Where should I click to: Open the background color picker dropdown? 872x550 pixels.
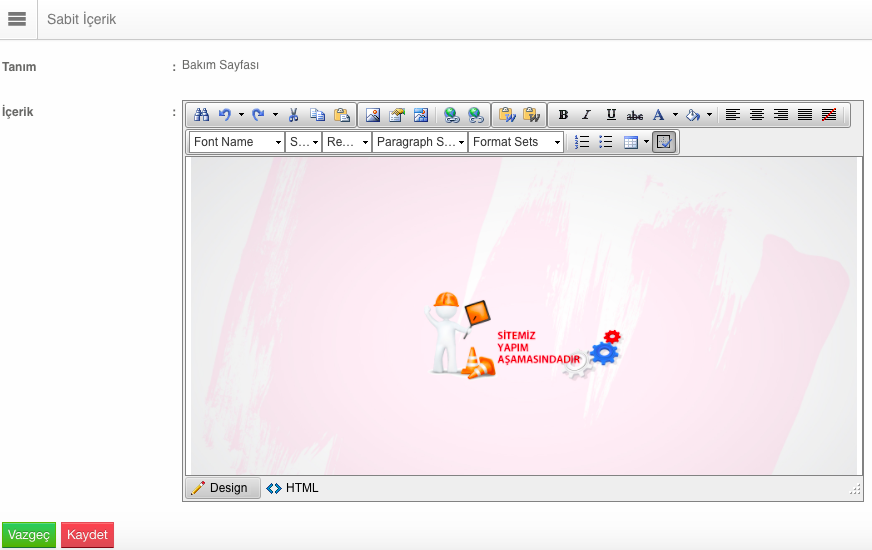[709, 115]
